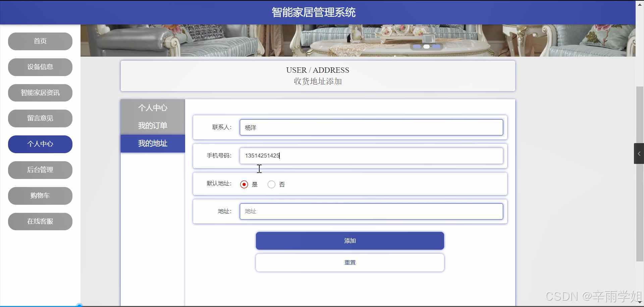644x307 pixels.
Task: Switch to the 我的地址 tab
Action: coord(153,143)
